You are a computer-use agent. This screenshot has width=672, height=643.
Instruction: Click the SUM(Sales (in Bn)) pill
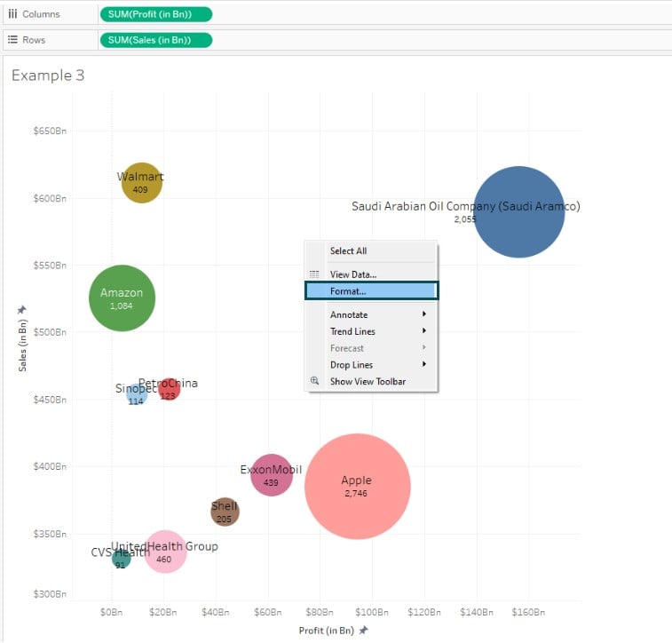[156, 40]
